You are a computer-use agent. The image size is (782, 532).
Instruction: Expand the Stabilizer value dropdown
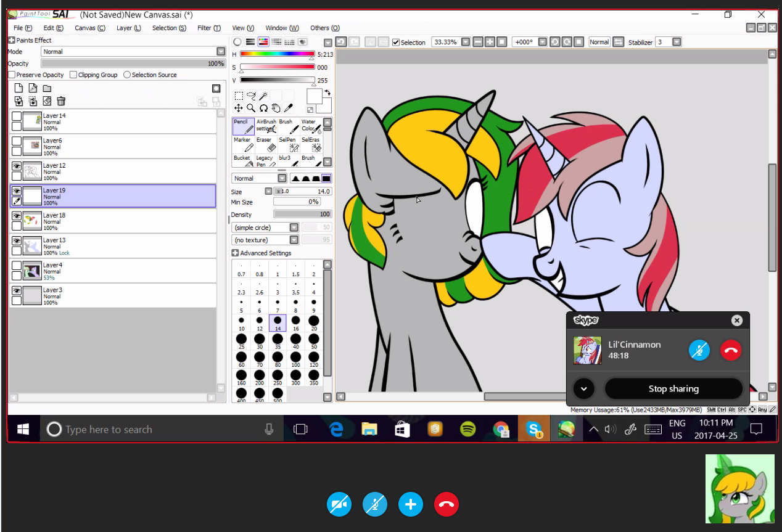[677, 42]
